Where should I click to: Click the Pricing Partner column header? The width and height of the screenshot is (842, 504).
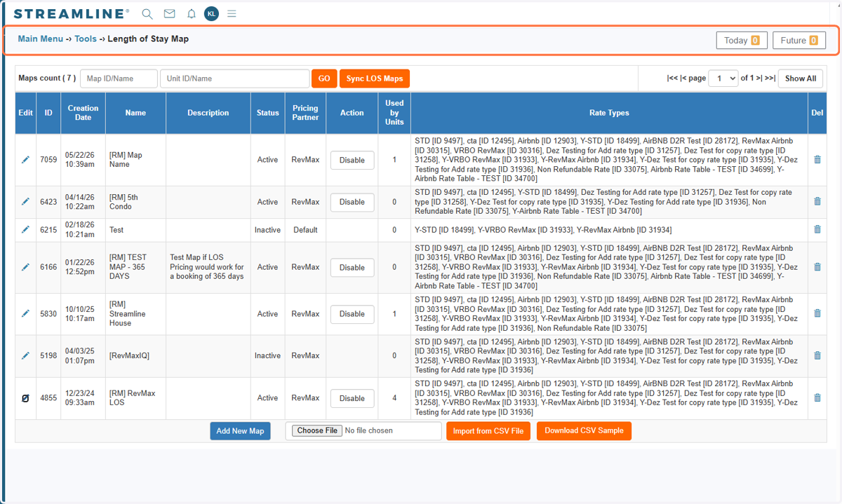305,113
